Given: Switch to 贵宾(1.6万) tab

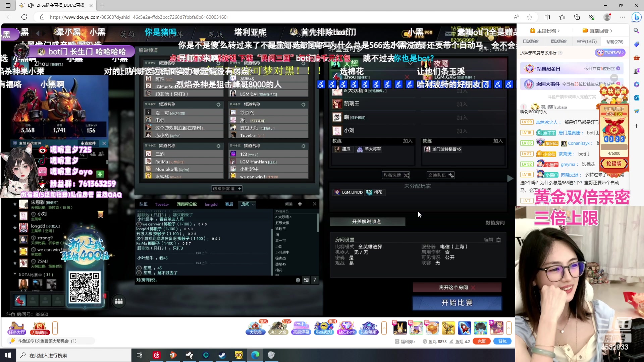Looking at the screenshot, I should tap(587, 42).
